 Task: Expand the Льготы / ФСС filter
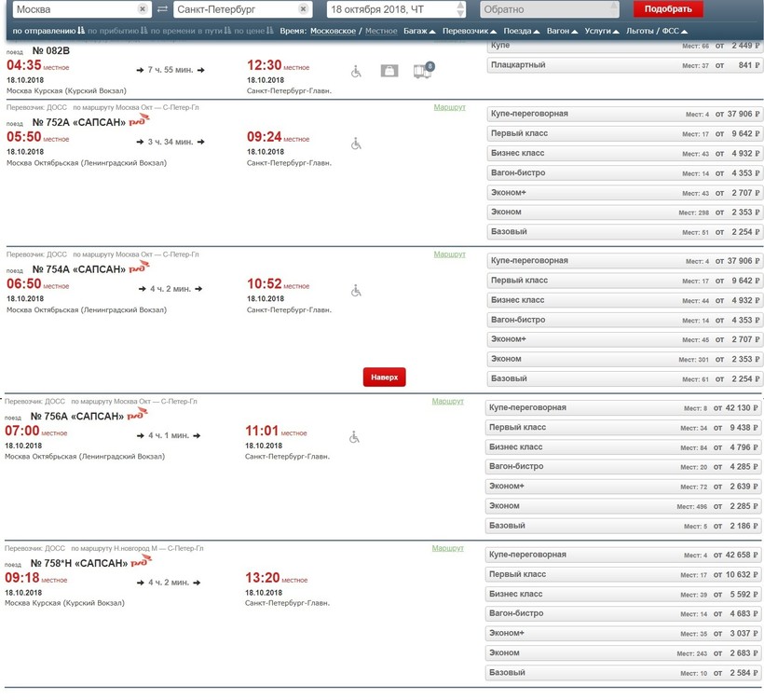coord(657,31)
